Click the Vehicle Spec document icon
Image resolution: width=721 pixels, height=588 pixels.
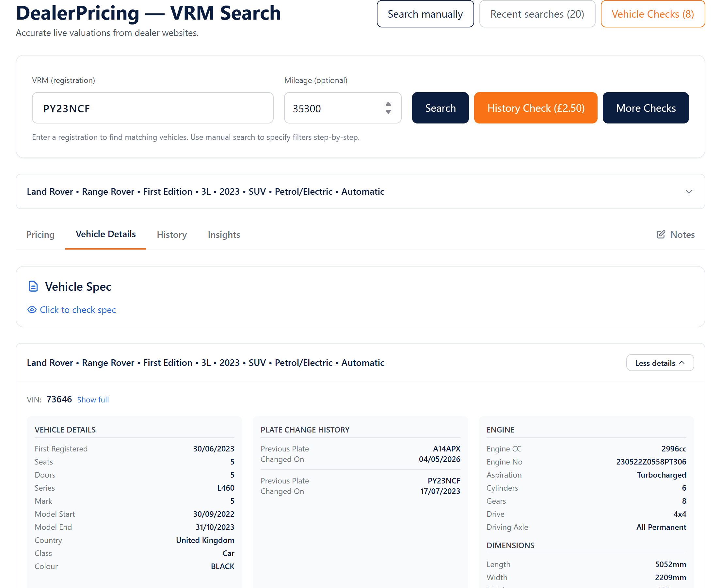(x=33, y=286)
